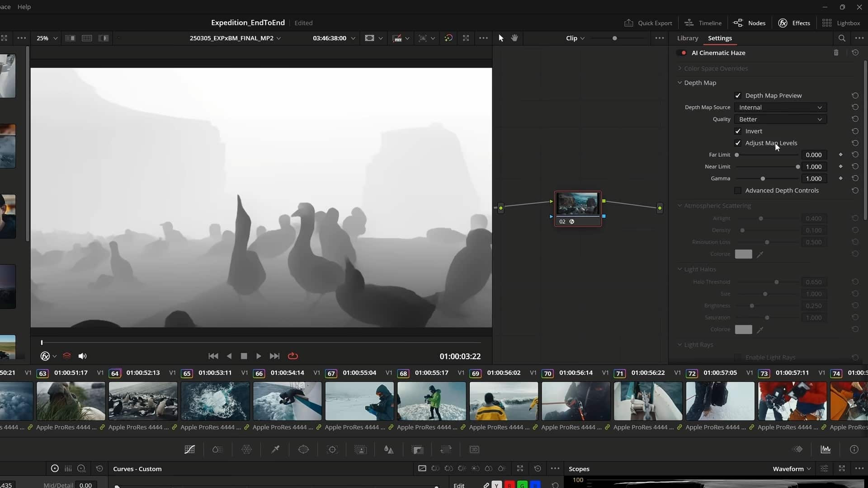Collapse the Light Halos section
Image resolution: width=868 pixels, height=488 pixels.
coord(680,269)
